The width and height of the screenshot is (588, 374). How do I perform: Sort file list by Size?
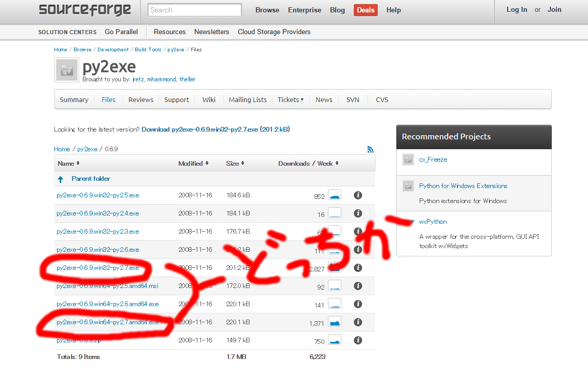tap(235, 164)
